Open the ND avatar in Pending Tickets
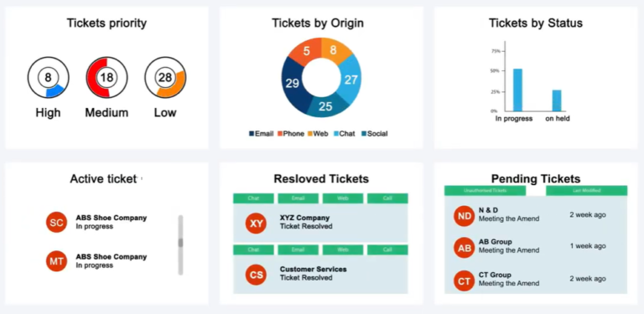The image size is (644, 314). click(x=464, y=216)
